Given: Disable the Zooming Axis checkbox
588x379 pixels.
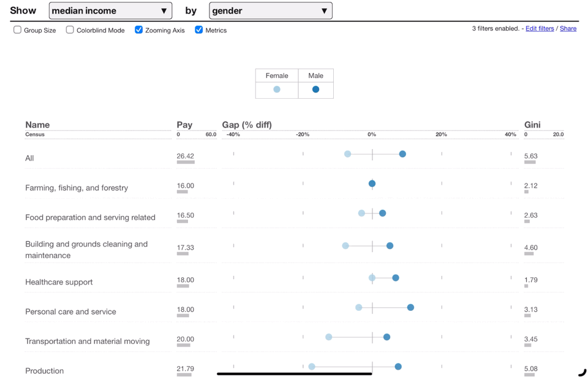Looking at the screenshot, I should click(138, 29).
